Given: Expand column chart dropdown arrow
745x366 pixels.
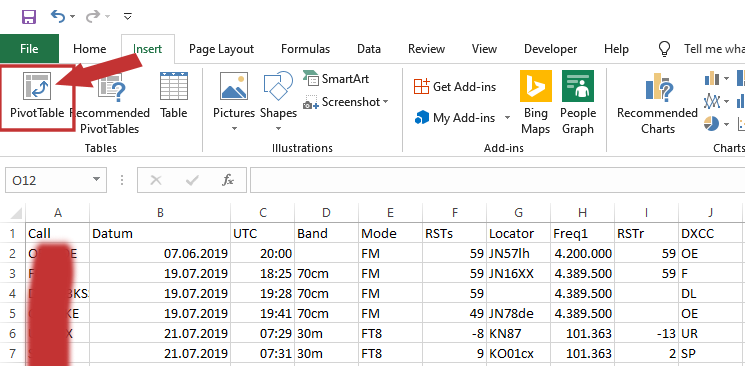Looking at the screenshot, I should (726, 78).
